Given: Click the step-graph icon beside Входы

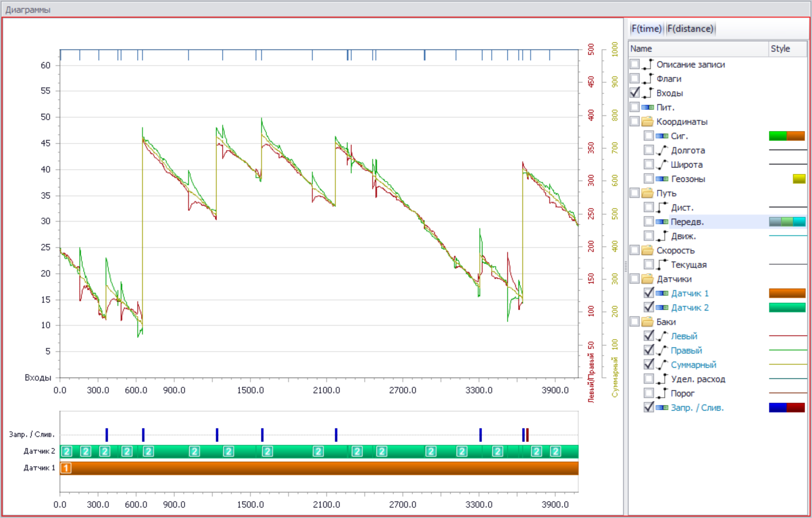Looking at the screenshot, I should click(647, 93).
